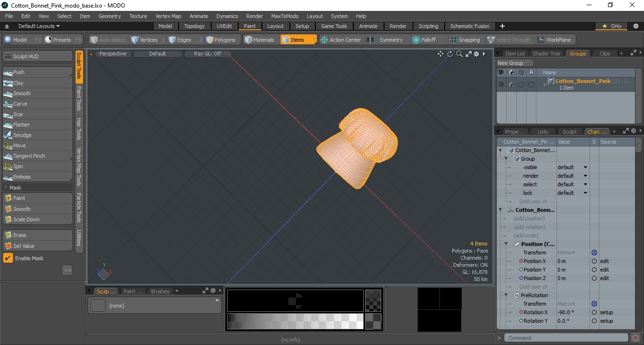Select the Carve sculpt tool
The image size is (644, 345).
click(38, 104)
